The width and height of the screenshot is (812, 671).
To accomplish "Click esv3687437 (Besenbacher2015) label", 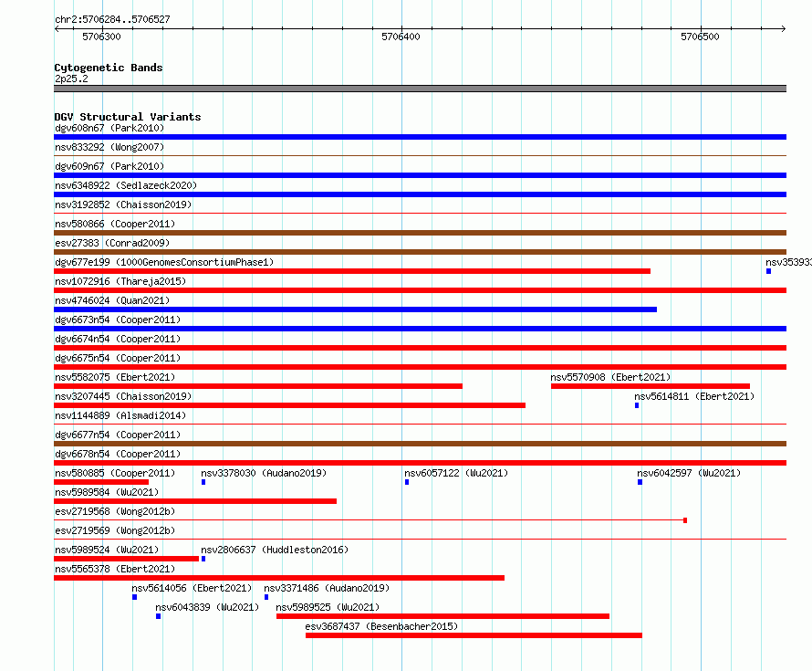I will click(x=381, y=626).
